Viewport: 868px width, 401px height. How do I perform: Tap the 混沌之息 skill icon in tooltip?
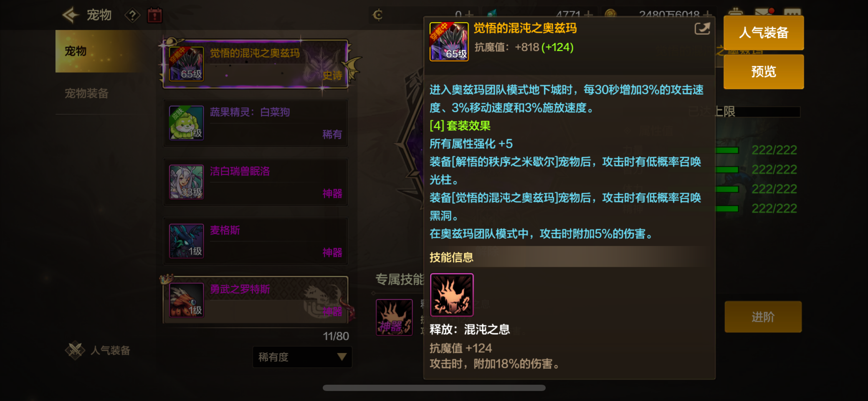pyautogui.click(x=452, y=295)
